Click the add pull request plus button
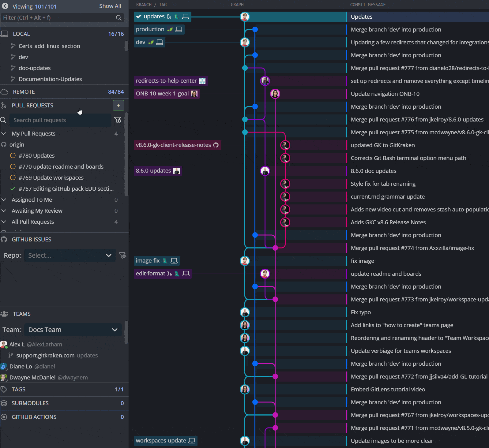Viewport: 489px width, 448px height. pyautogui.click(x=118, y=105)
